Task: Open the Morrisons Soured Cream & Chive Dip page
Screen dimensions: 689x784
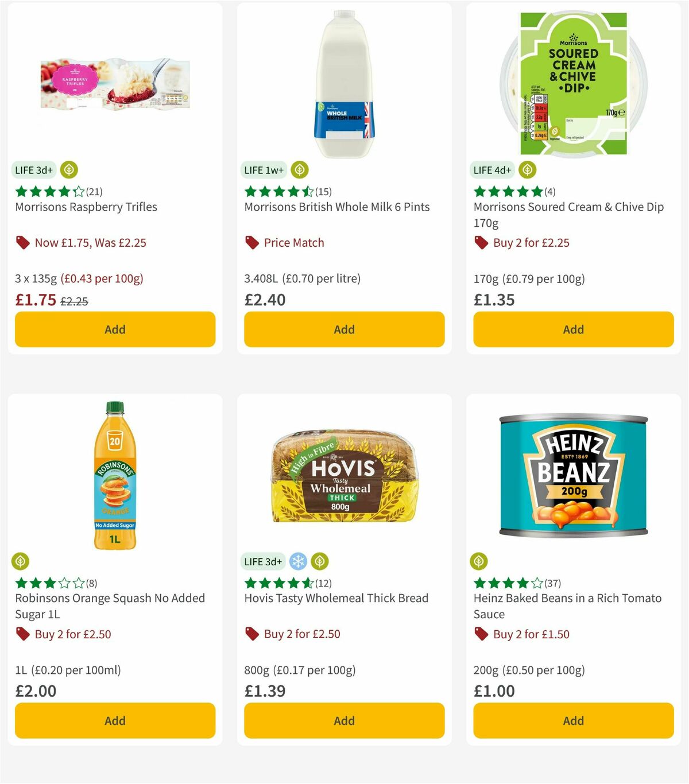Action: point(568,215)
